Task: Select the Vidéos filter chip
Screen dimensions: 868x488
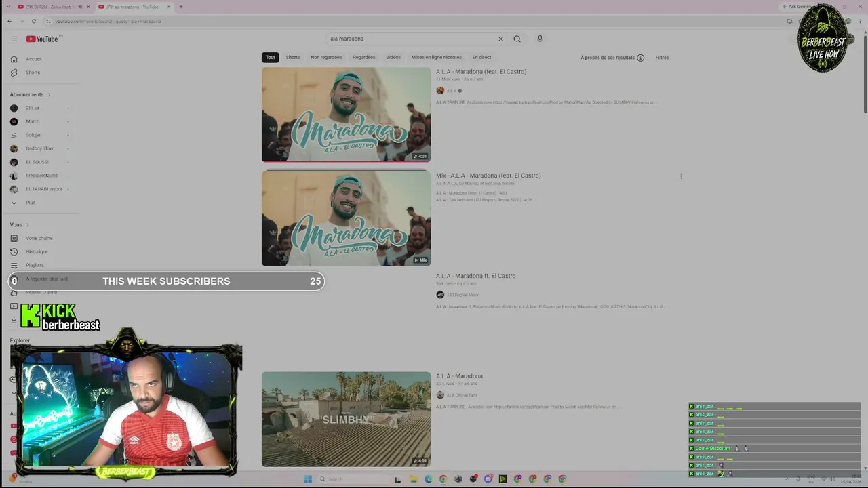Action: pos(393,58)
